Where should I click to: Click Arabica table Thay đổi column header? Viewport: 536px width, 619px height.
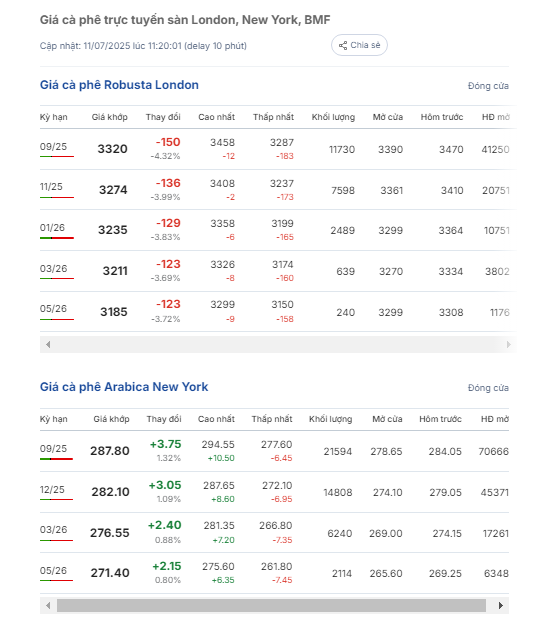(164, 419)
